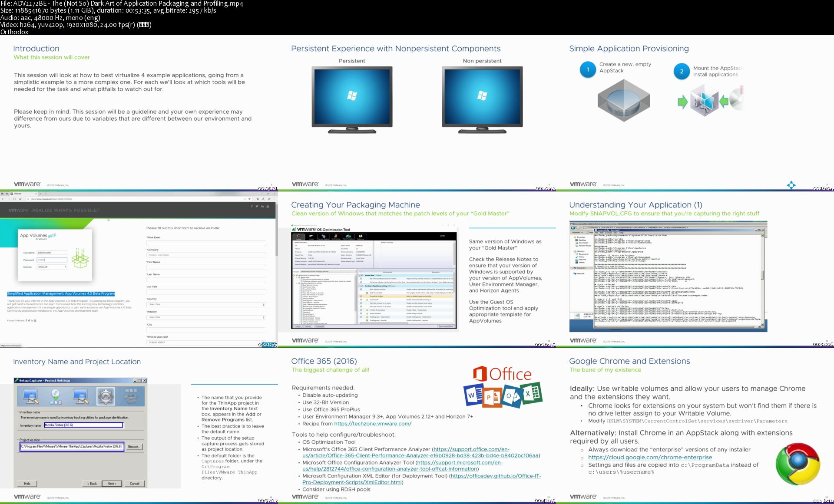Open the Domain dropdown showing SAMLAB
Viewport: 834px width, 504px height.
(52, 267)
